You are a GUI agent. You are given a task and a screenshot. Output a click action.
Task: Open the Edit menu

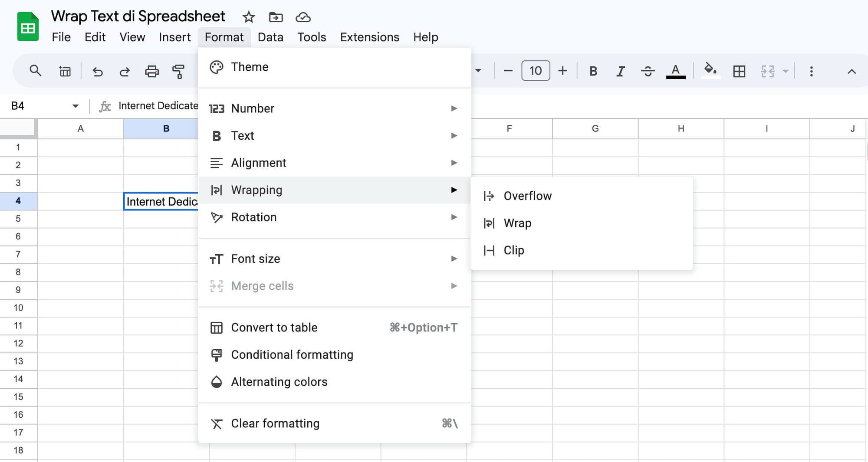[95, 37]
